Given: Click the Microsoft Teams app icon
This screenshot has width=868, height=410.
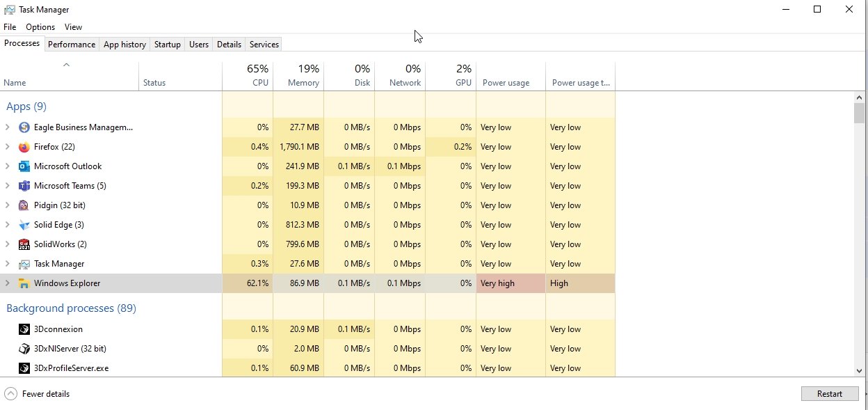Looking at the screenshot, I should point(24,186).
